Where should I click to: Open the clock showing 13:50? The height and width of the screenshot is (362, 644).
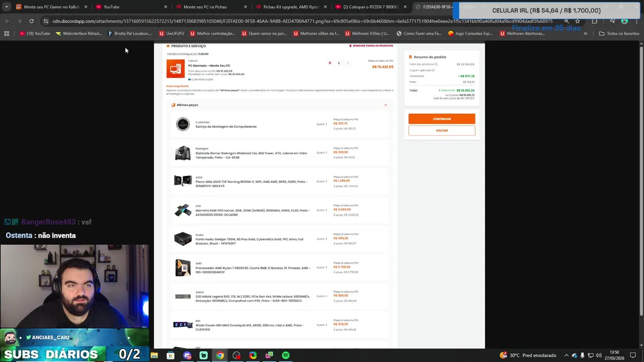[614, 355]
